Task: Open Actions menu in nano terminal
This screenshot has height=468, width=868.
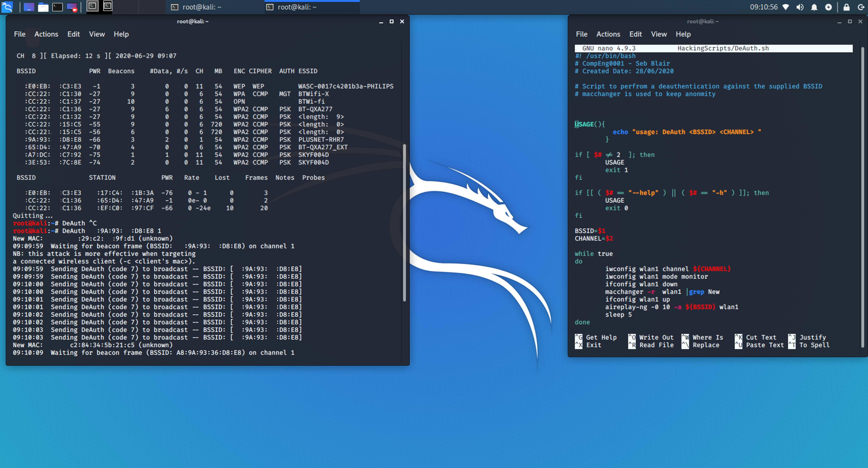Action: pyautogui.click(x=608, y=34)
